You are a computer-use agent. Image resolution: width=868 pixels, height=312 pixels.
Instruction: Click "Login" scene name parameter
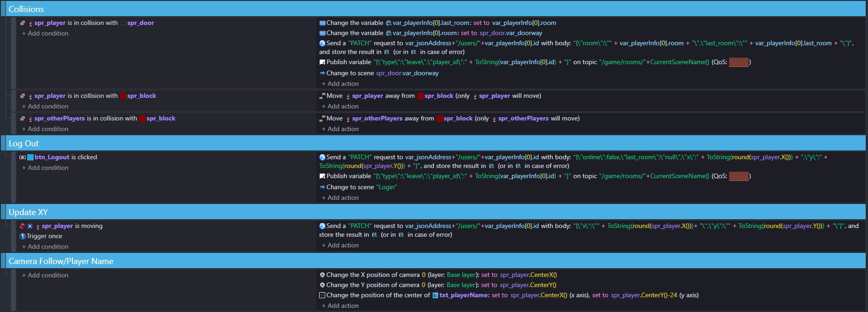[386, 187]
